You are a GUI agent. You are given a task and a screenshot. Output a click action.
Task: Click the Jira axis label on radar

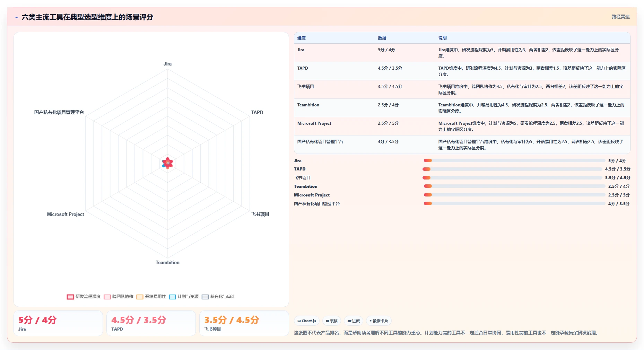coord(167,64)
